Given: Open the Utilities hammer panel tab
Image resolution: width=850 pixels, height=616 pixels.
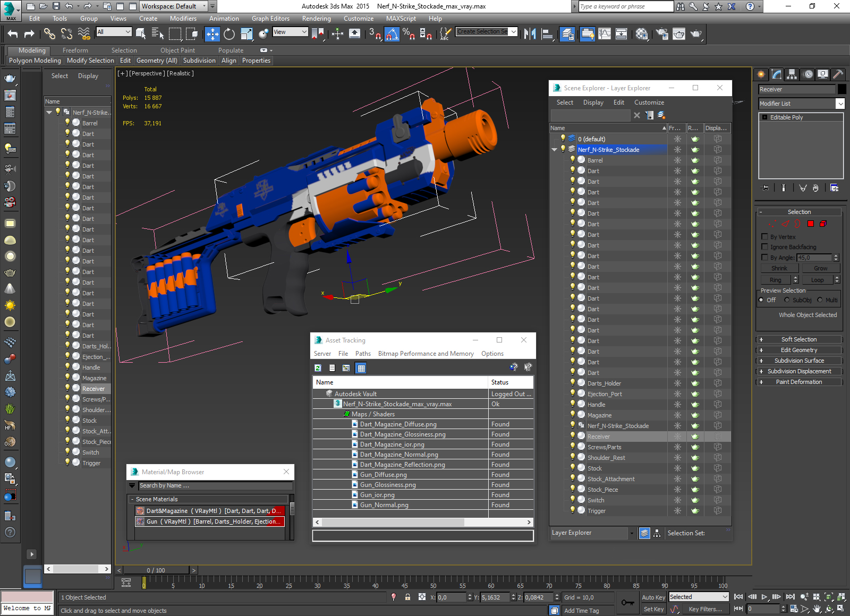Looking at the screenshot, I should (x=838, y=74).
